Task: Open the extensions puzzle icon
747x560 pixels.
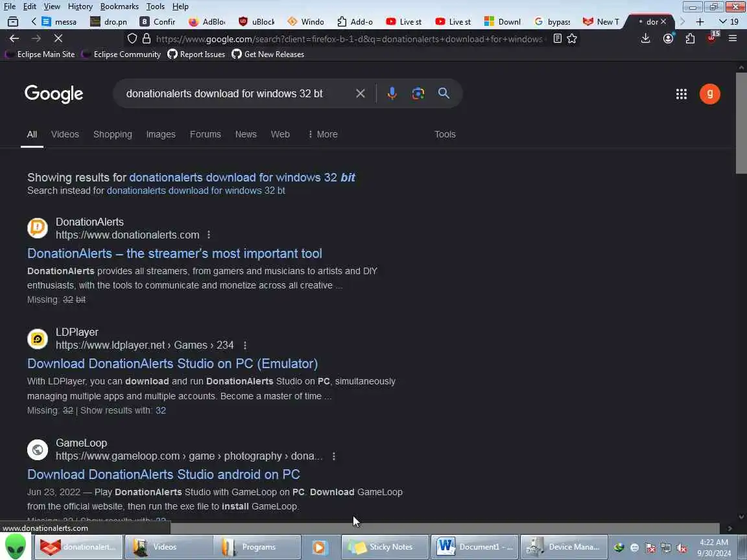Action: pyautogui.click(x=690, y=39)
